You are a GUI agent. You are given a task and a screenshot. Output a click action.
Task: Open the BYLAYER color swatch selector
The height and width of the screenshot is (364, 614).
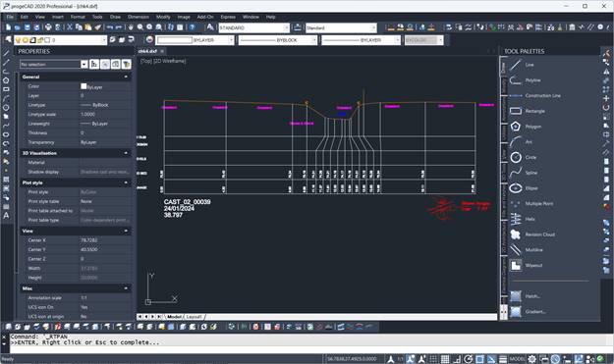coord(195,40)
